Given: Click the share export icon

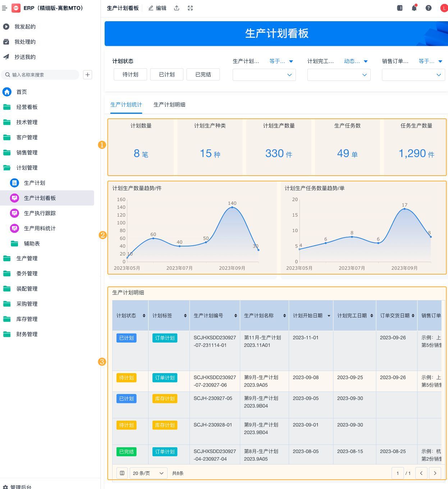Looking at the screenshot, I should click(x=177, y=8).
